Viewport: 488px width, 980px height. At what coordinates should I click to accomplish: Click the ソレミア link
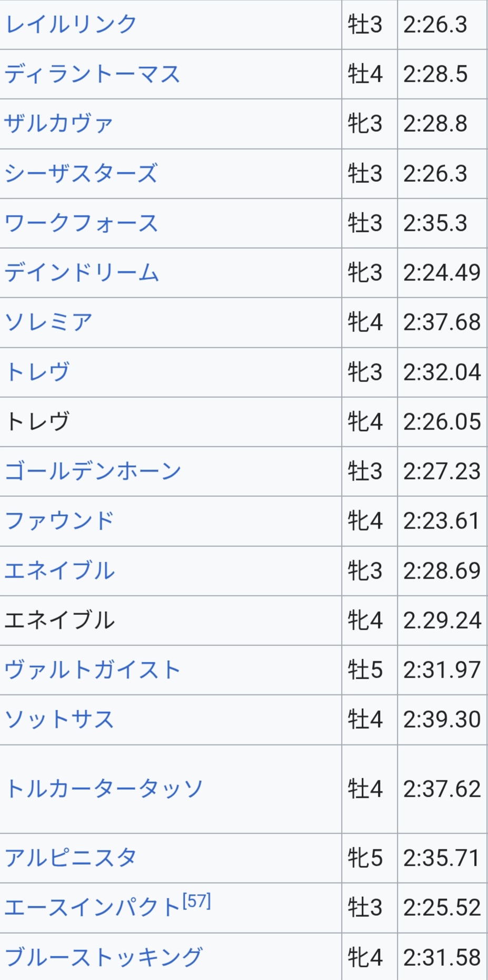pos(48,322)
